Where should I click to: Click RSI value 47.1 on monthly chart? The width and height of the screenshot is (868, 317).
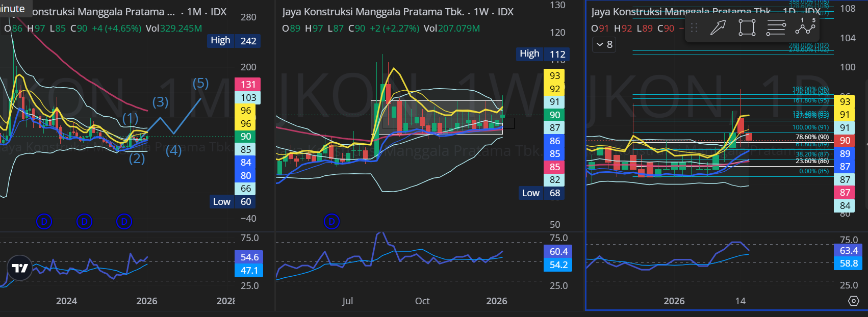click(249, 271)
